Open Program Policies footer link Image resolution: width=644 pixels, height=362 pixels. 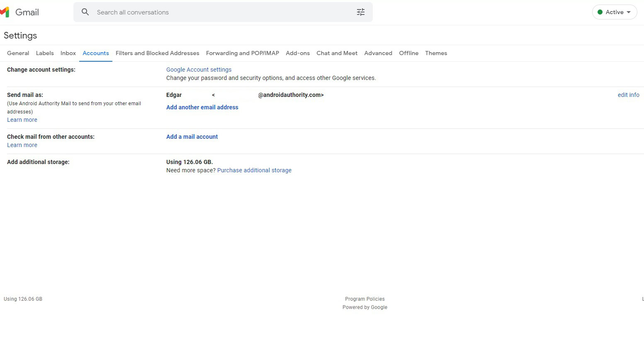point(365,299)
